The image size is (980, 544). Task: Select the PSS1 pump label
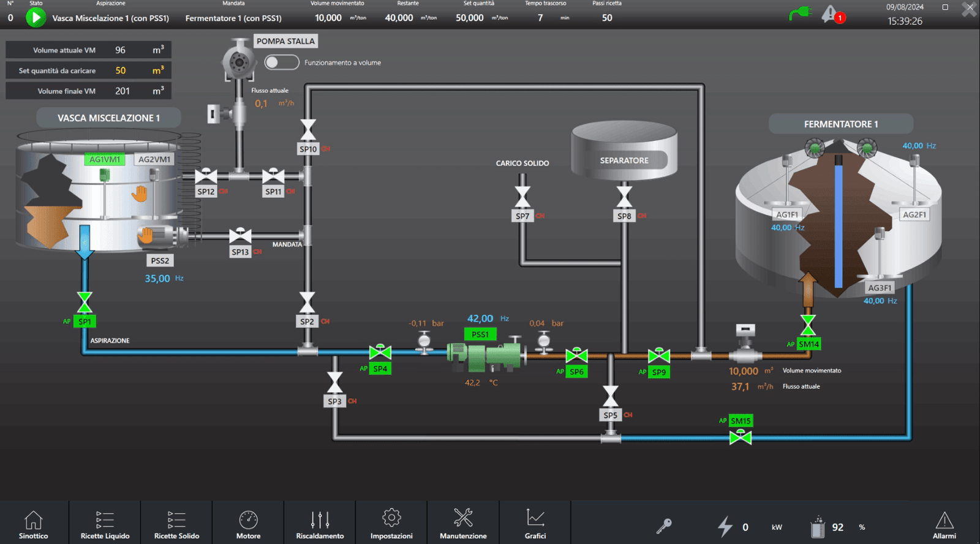coord(480,334)
